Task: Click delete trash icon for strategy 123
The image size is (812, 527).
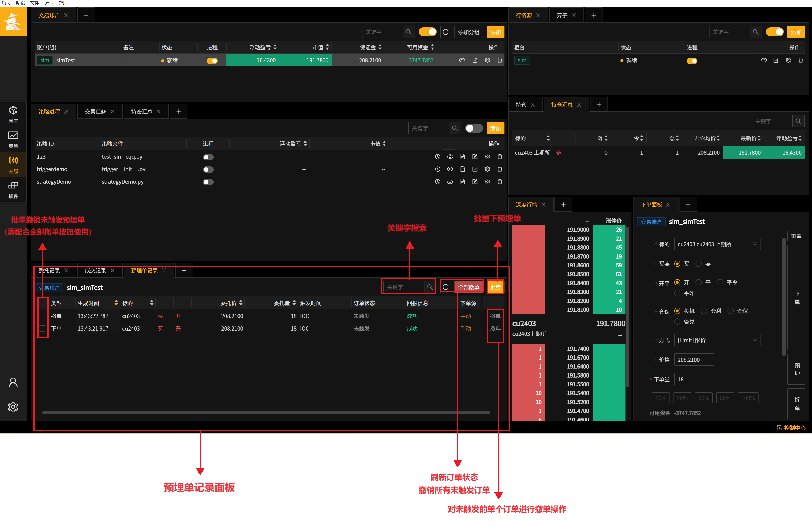Action: (x=500, y=156)
